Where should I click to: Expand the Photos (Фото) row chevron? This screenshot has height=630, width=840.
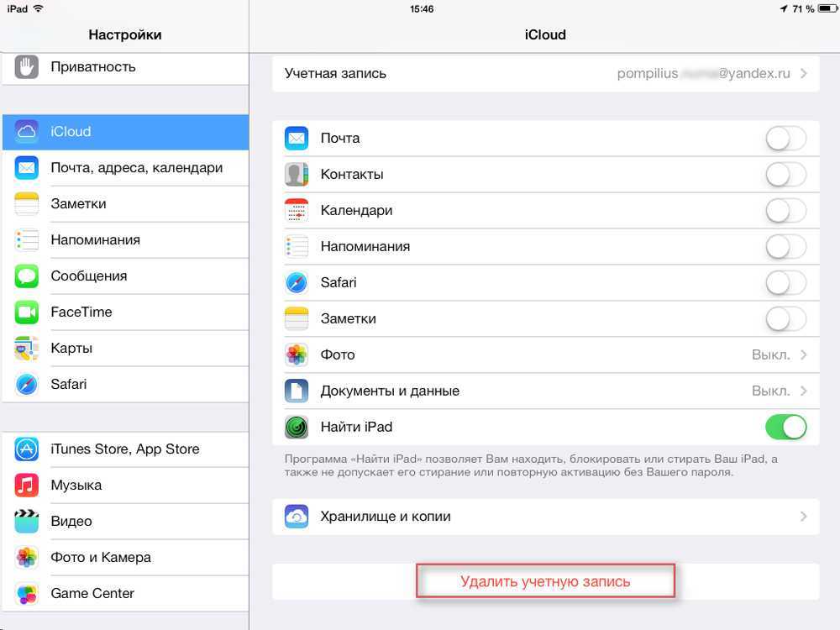point(804,354)
